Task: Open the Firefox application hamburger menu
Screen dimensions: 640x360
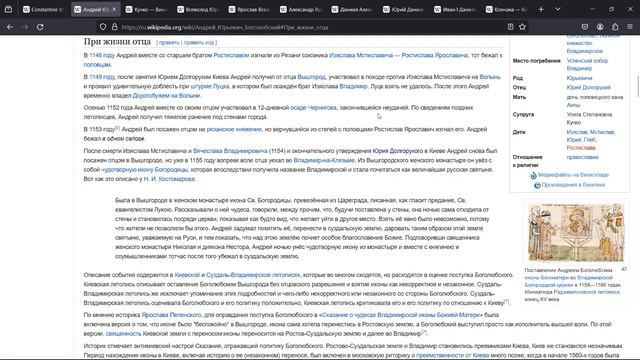Action: (x=630, y=27)
